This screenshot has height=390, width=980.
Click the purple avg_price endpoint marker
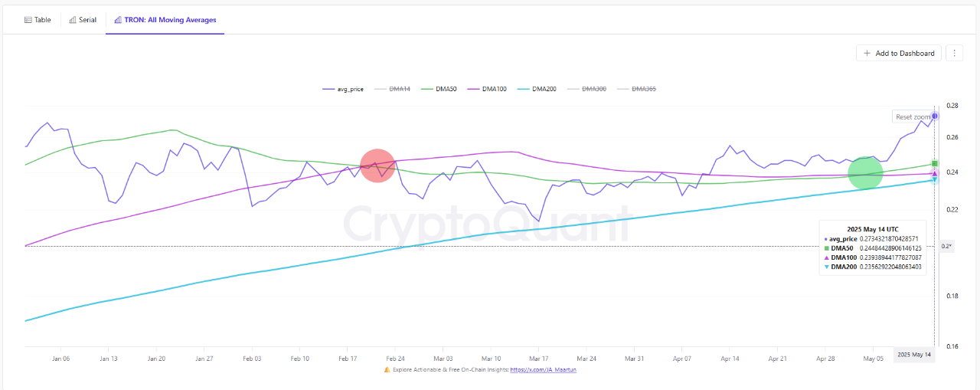(935, 116)
